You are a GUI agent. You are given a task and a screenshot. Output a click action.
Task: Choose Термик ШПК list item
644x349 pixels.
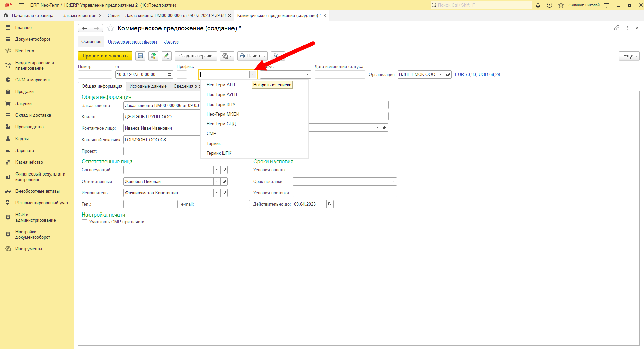point(254,153)
